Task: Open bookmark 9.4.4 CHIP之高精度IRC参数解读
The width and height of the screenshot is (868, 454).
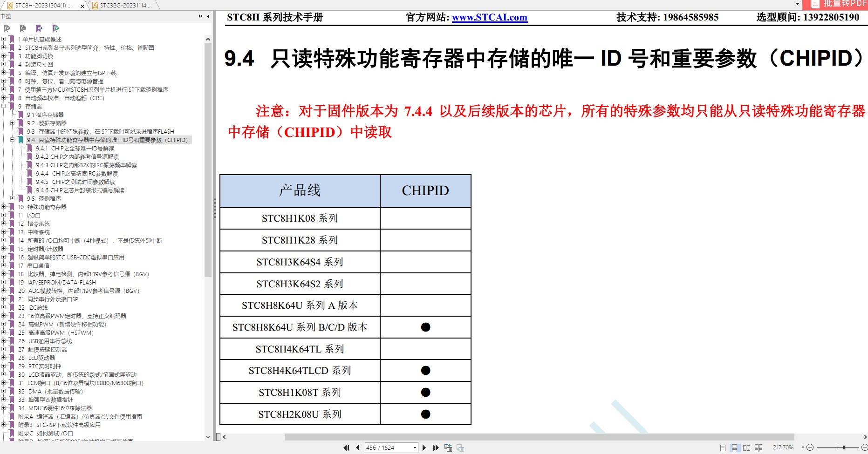Action: (77, 173)
